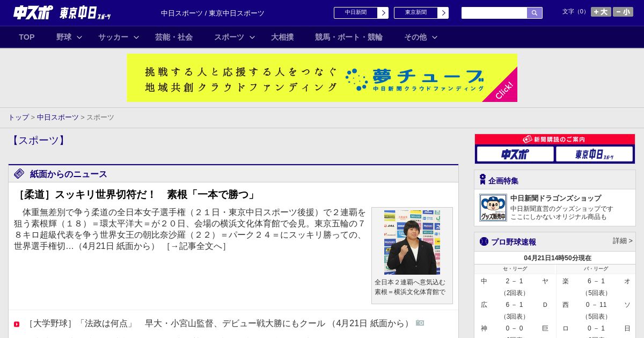Click the プロ野球速報 baseball icon
Viewport: 644px width, 338px height.
[x=484, y=241]
